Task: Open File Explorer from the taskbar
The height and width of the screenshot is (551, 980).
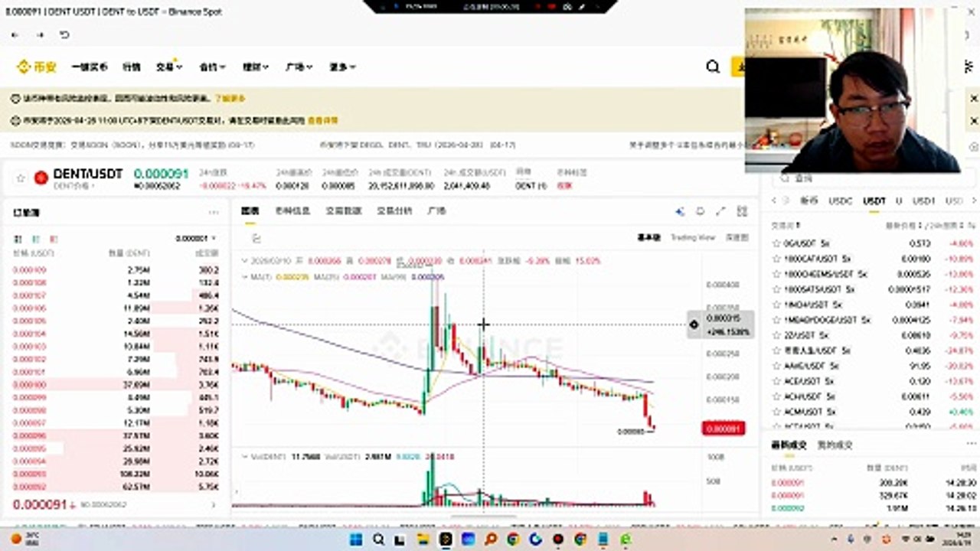Action: point(423,540)
